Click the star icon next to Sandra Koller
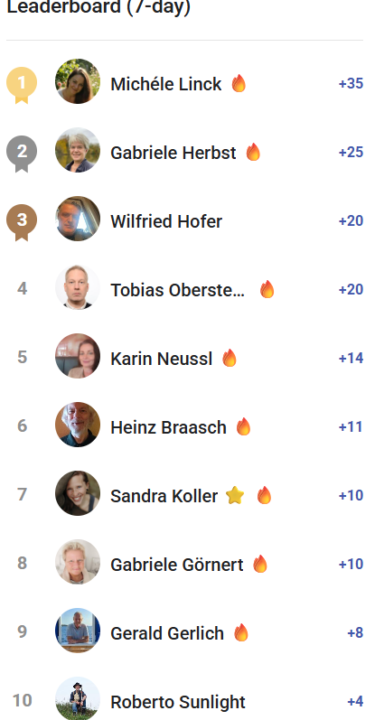 point(235,496)
